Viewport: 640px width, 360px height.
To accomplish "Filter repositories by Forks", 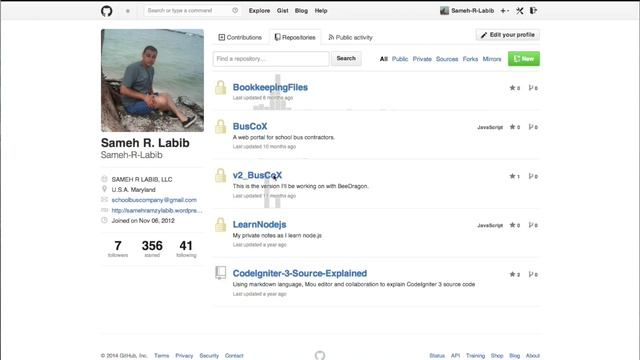I will pos(470,59).
